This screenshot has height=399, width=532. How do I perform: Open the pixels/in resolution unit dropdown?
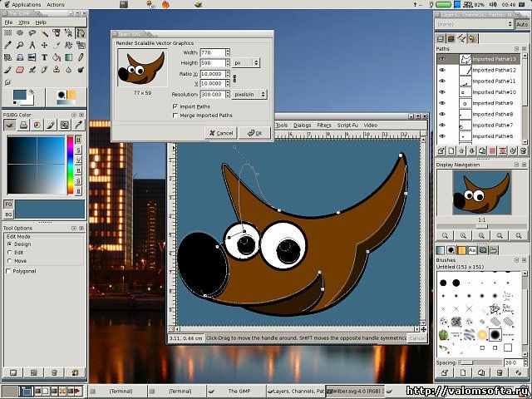[249, 94]
